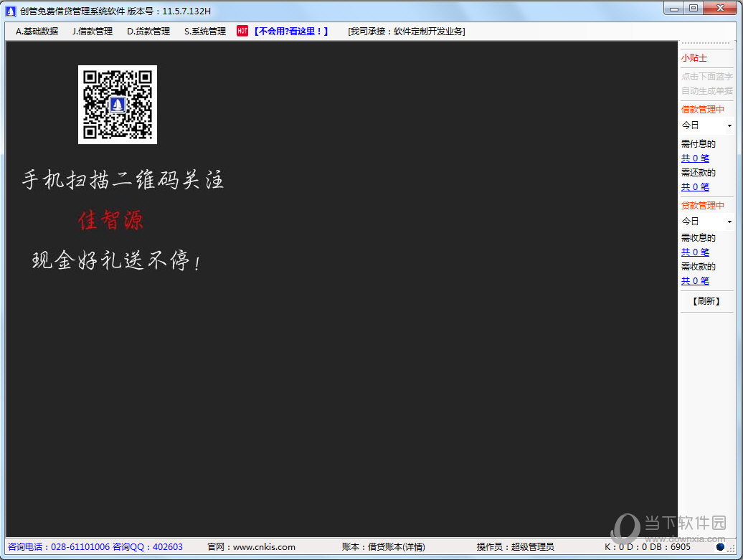Viewport: 743px width, 560px height.
Task: Click the red HOT badge icon
Action: tap(242, 31)
